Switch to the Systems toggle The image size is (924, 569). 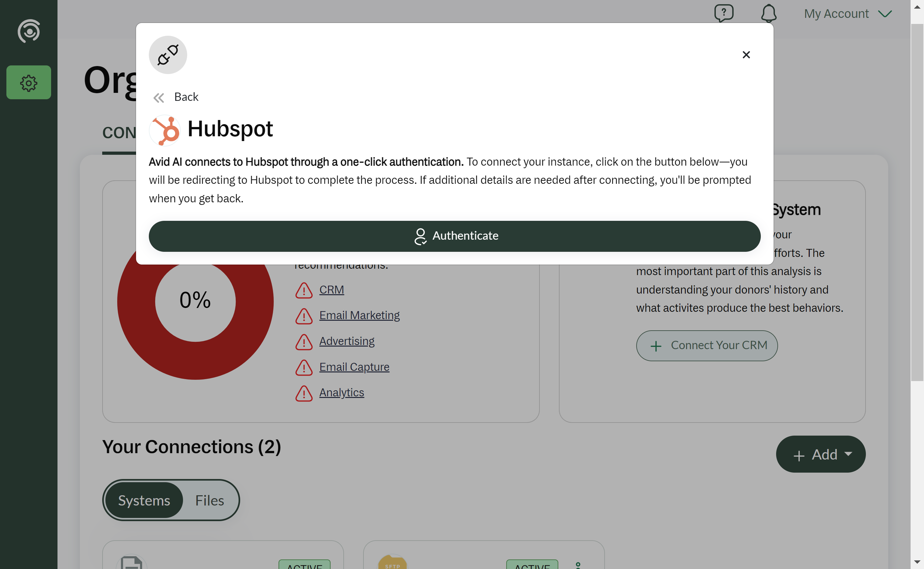click(x=144, y=500)
